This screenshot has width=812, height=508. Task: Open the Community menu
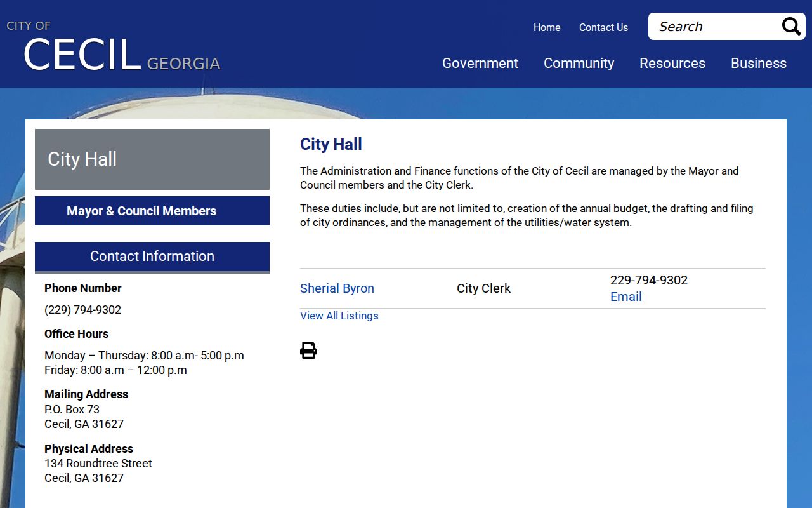click(579, 63)
